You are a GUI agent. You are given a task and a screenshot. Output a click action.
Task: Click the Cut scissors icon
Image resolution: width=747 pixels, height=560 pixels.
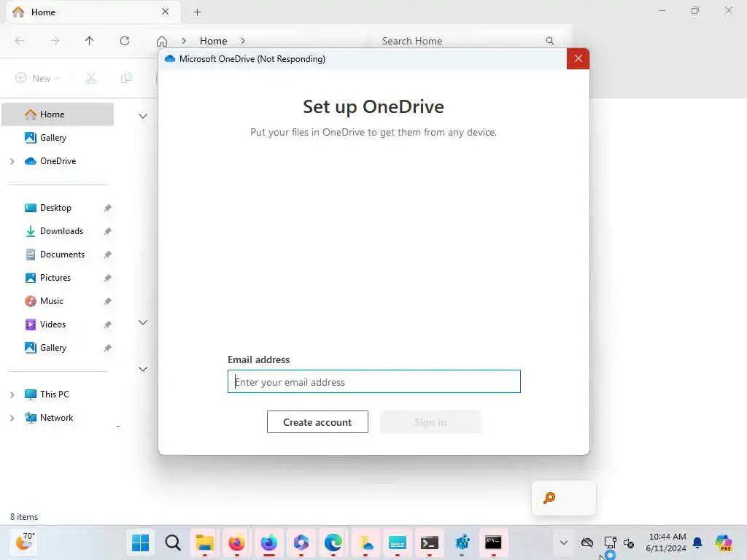(x=91, y=78)
